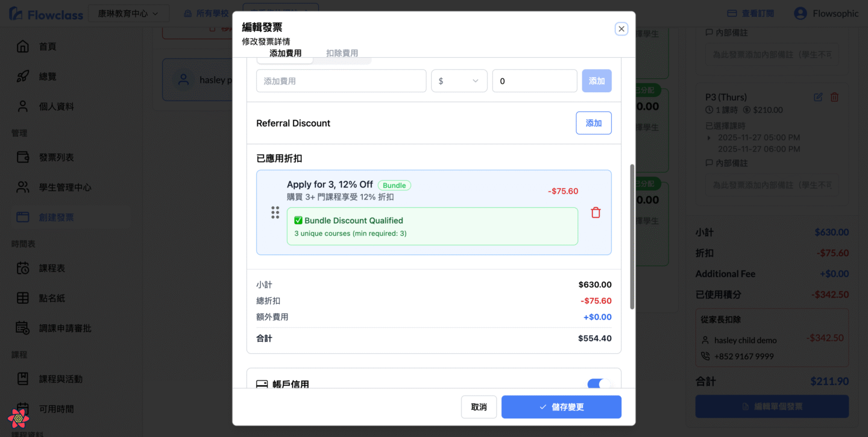
Task: Delete the applied Bundle discount with trash icon
Action: tap(596, 213)
